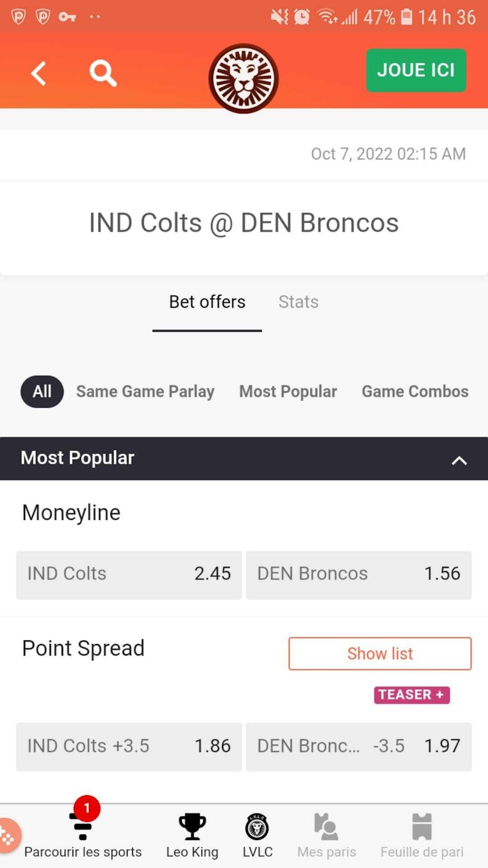The width and height of the screenshot is (488, 868).
Task: Tap the back arrow icon
Action: coord(38,74)
